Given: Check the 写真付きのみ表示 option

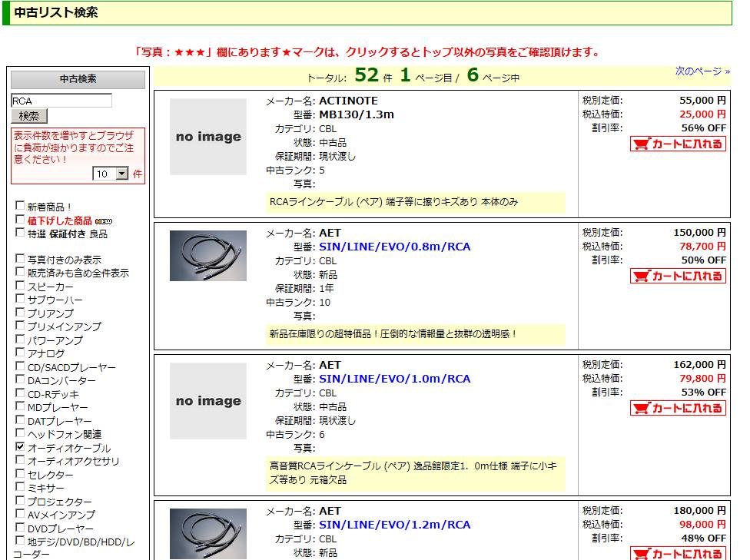Looking at the screenshot, I should tap(20, 258).
